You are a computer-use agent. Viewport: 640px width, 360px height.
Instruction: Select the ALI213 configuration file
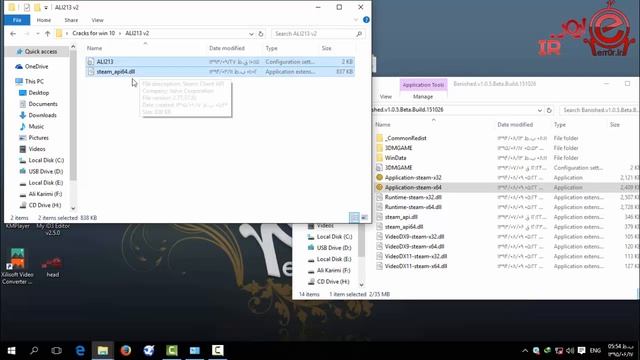point(220,62)
